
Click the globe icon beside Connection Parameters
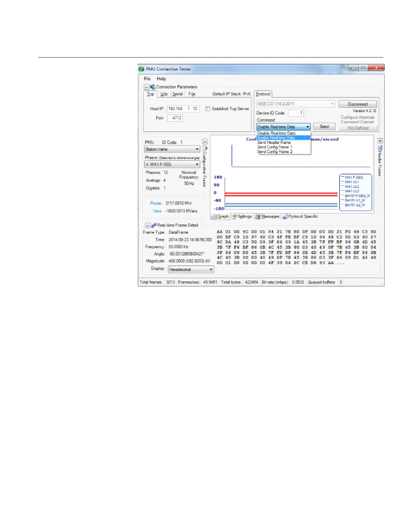click(x=153, y=87)
